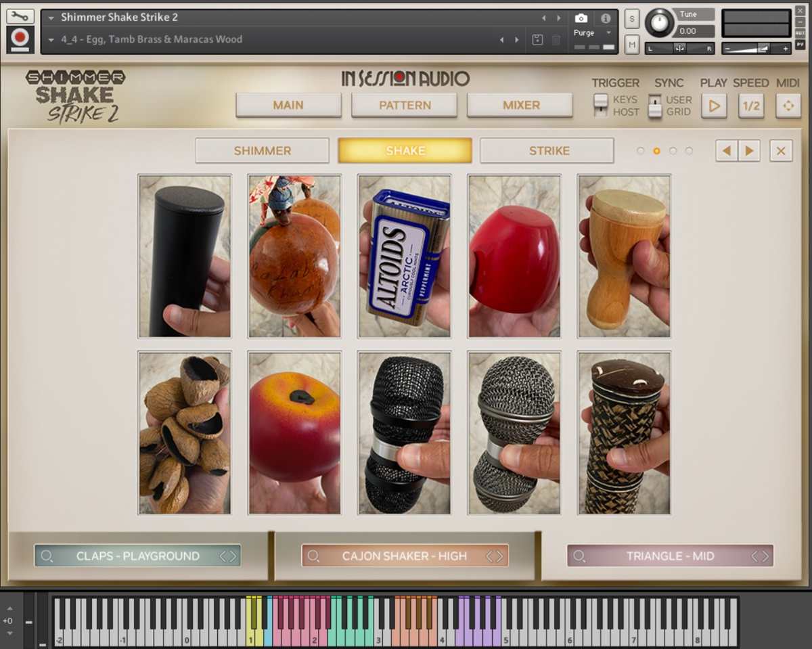
Task: Select the first page dot indicator
Action: click(640, 151)
